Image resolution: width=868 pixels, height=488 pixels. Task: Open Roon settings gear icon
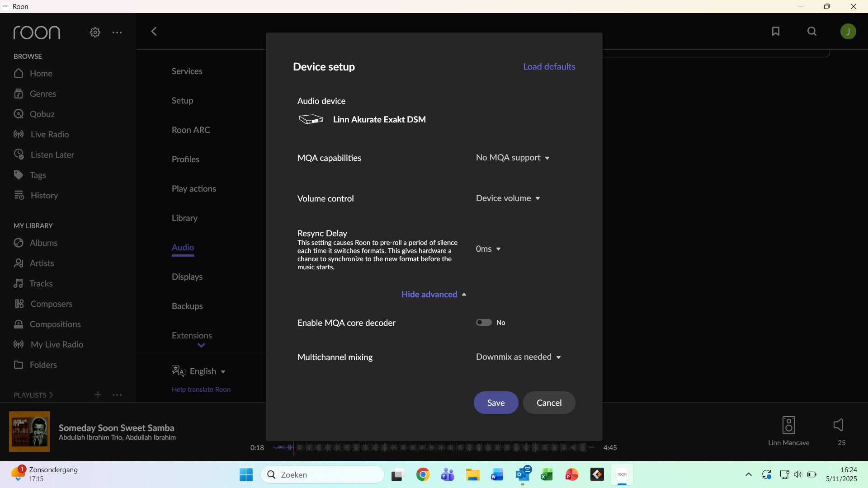(95, 33)
